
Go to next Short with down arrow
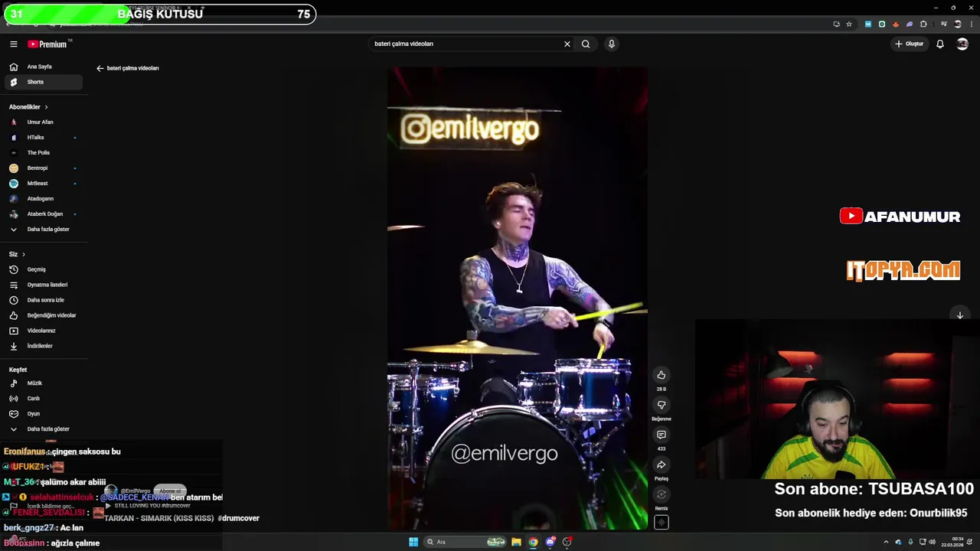[x=959, y=315]
